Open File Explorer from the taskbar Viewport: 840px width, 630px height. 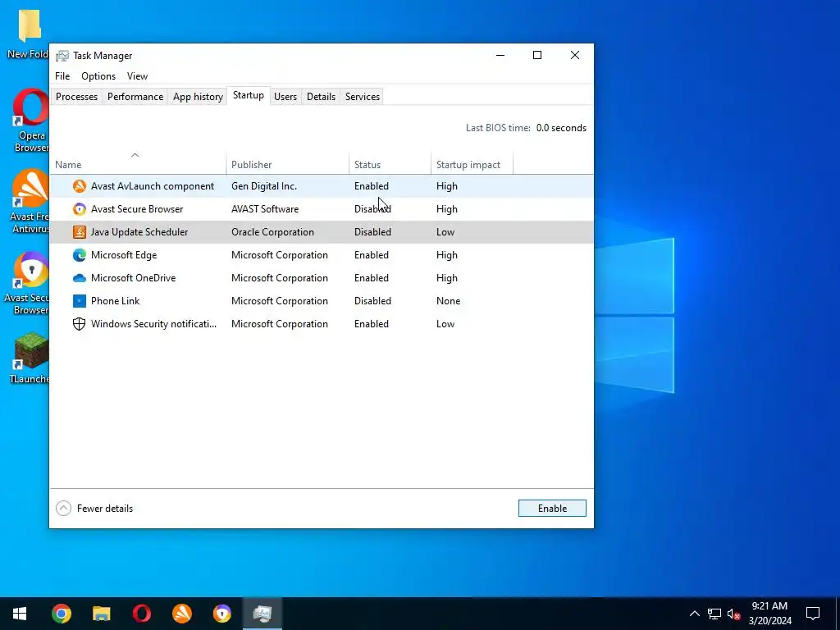pyautogui.click(x=101, y=614)
